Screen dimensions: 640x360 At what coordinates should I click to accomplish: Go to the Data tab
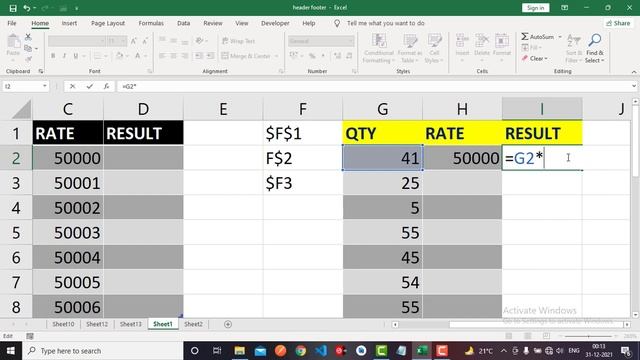pyautogui.click(x=183, y=23)
